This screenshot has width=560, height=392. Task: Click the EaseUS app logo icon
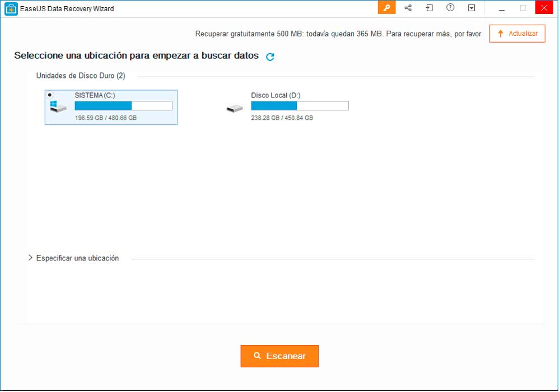click(x=11, y=9)
